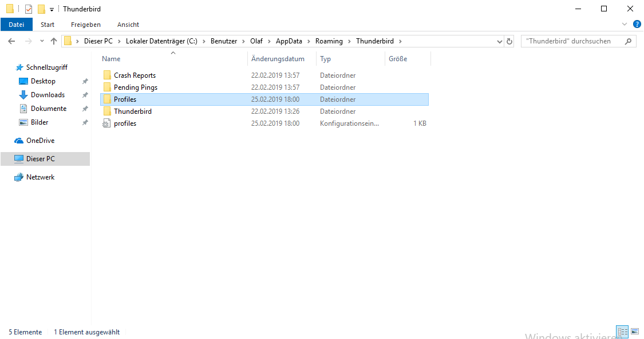The height and width of the screenshot is (339, 644).
Task: Open Customize Quick Access Toolbar dropdown
Action: click(52, 9)
